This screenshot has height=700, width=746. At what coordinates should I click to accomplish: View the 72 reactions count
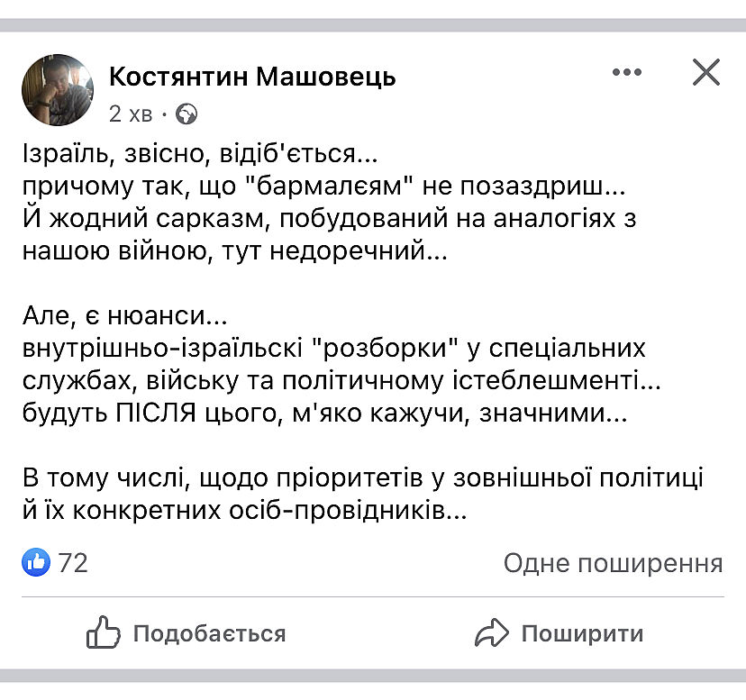coord(73,563)
